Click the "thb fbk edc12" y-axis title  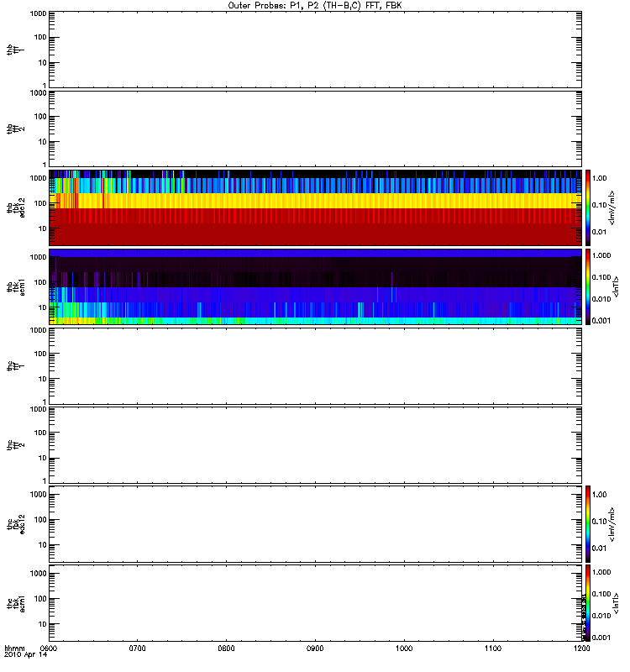(x=16, y=207)
